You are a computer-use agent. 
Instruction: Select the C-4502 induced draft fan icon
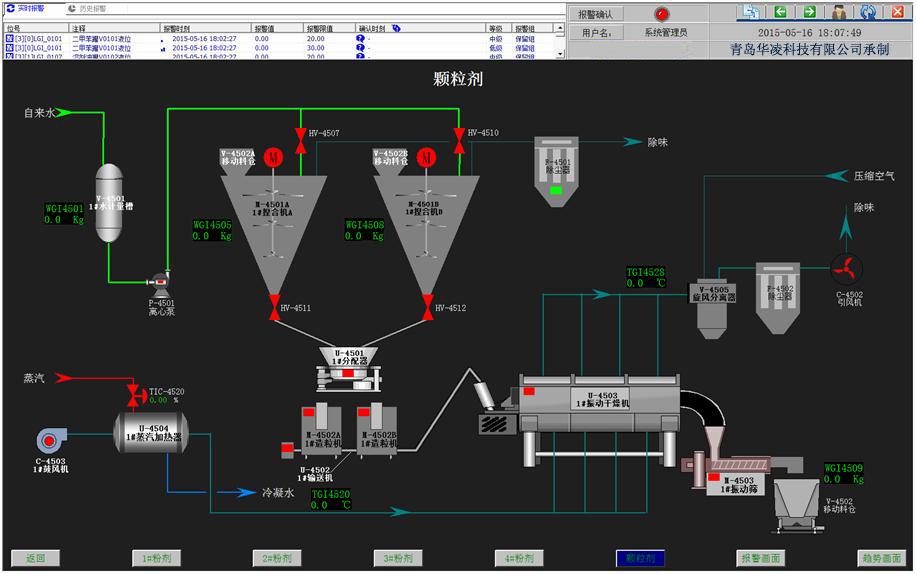(846, 269)
